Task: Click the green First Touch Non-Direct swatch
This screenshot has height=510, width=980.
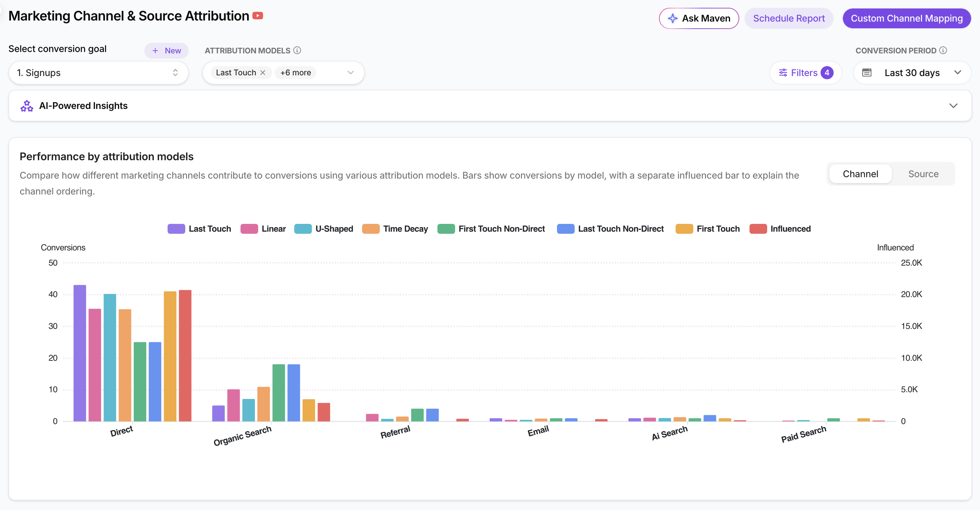Action: tap(446, 229)
